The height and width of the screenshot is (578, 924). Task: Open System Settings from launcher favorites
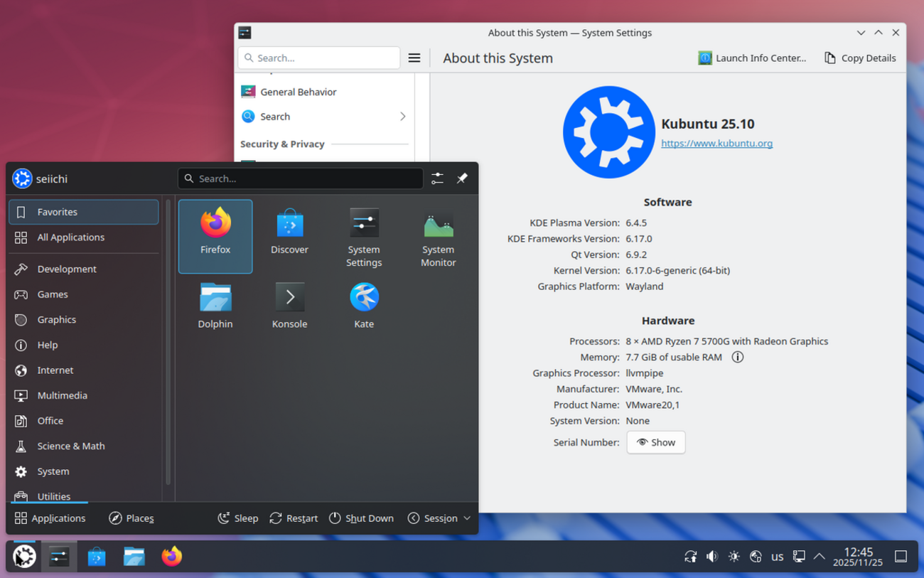(x=364, y=236)
